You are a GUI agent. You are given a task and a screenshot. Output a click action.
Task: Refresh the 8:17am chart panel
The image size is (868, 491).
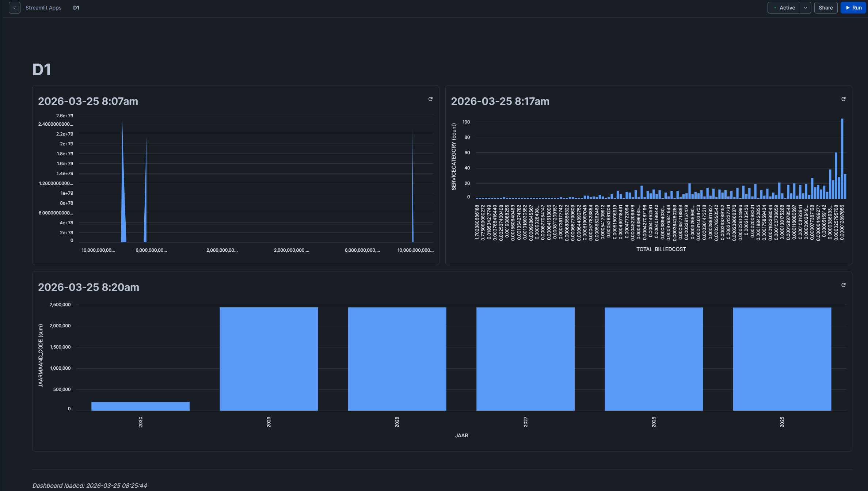[x=843, y=99]
